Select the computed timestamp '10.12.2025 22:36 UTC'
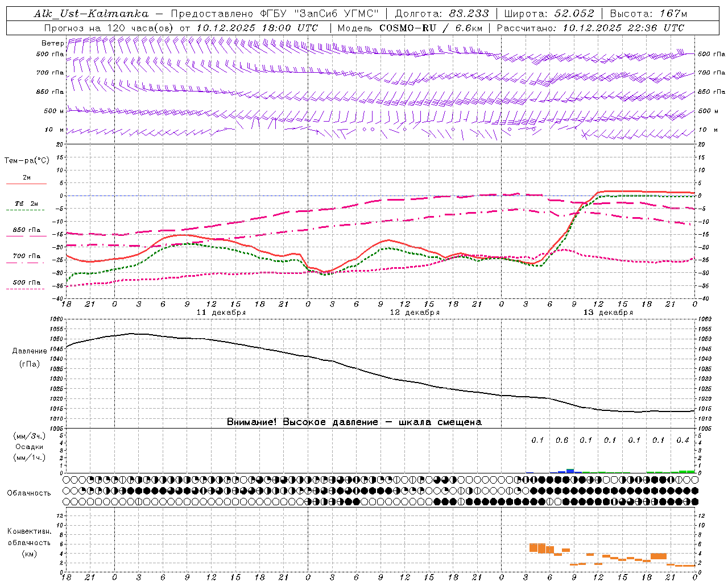Image resolution: width=728 pixels, height=582 pixels. coord(623,28)
